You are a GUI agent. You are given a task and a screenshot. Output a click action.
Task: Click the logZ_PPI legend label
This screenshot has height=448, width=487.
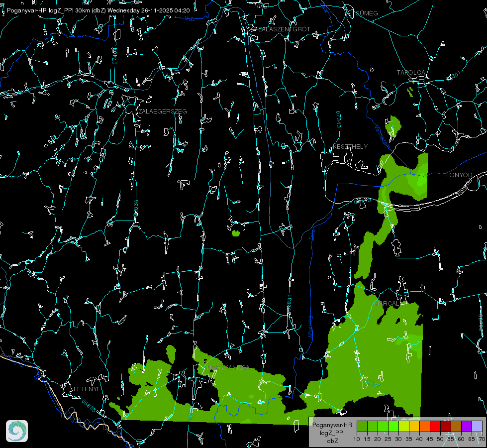coord(332,433)
